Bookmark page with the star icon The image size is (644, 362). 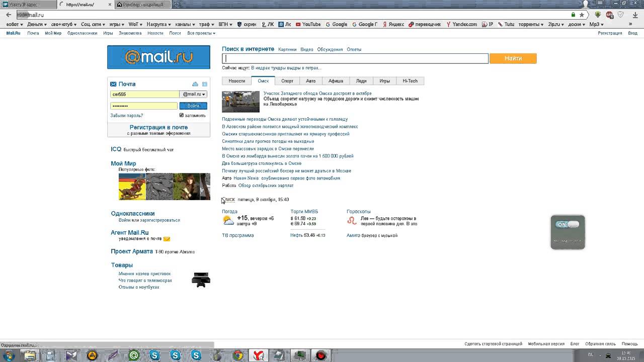[582, 15]
